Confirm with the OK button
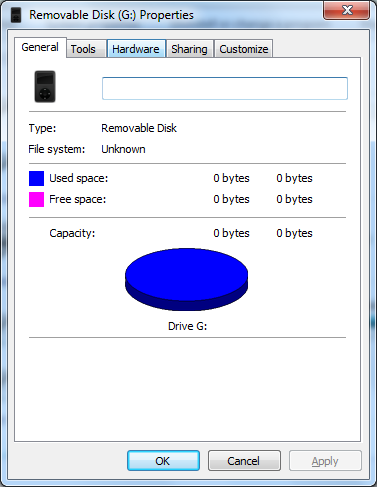The height and width of the screenshot is (489, 378). point(163,461)
